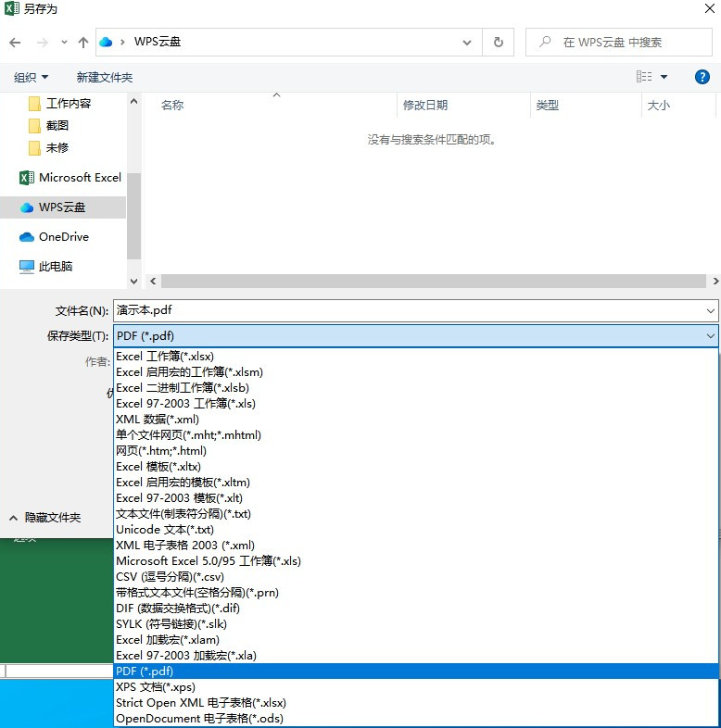Choose XPS 文档(*.xps) format
The image size is (721, 728).
click(416, 687)
